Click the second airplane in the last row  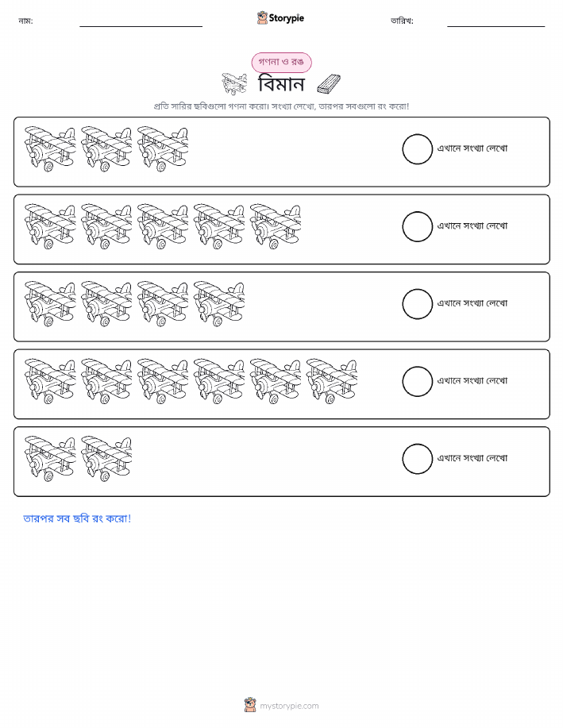point(106,458)
